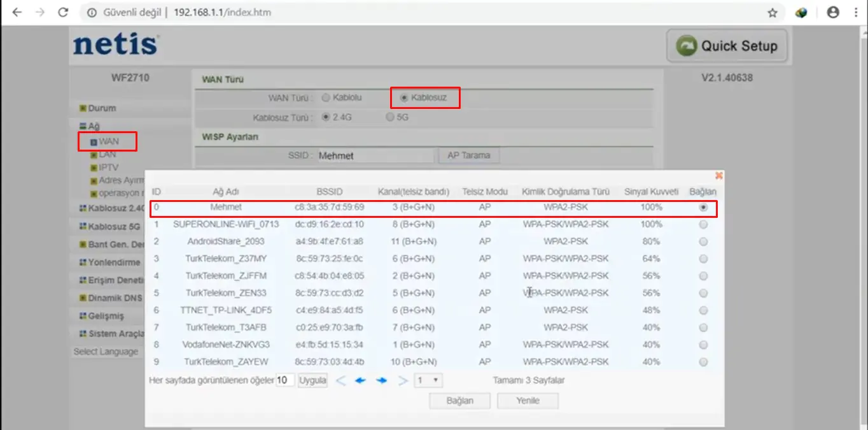Choose the 5G wireless type option
This screenshot has height=430, width=868.
pyautogui.click(x=390, y=117)
